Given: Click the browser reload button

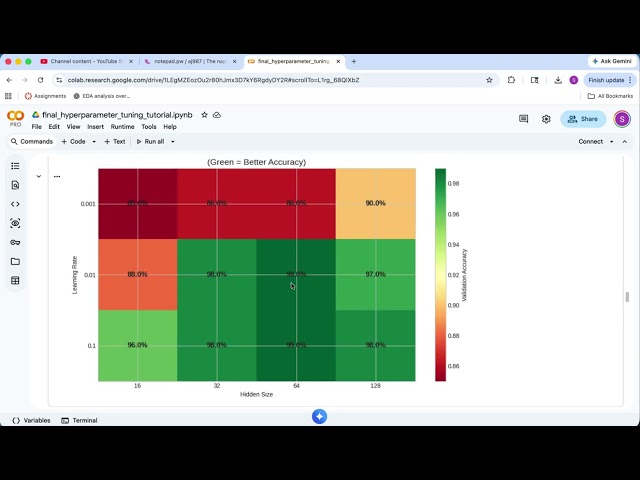Looking at the screenshot, I should (40, 80).
